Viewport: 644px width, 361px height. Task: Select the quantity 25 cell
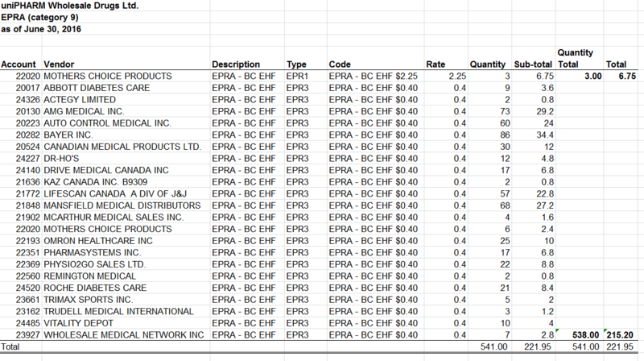click(505, 241)
